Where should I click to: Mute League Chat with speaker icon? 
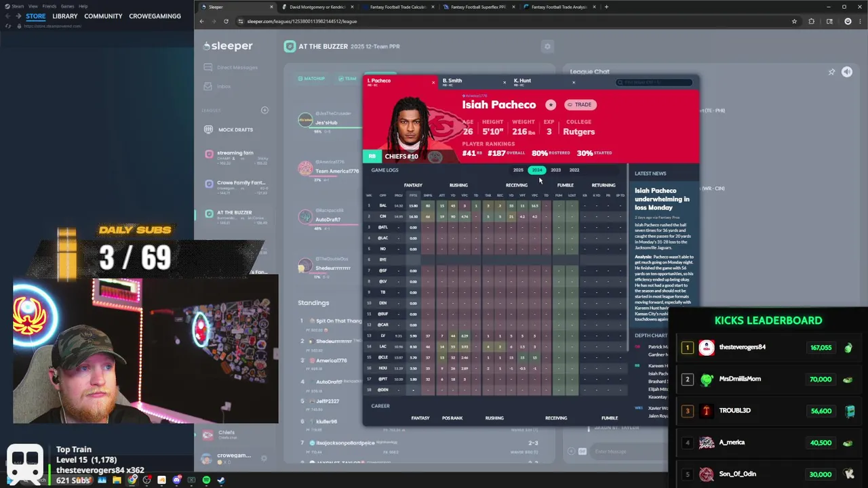[847, 72]
